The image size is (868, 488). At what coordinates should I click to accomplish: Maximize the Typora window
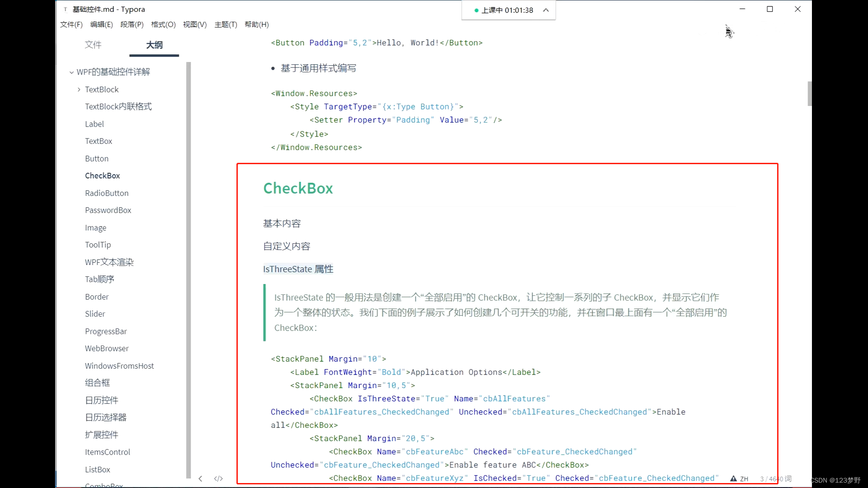click(x=770, y=9)
